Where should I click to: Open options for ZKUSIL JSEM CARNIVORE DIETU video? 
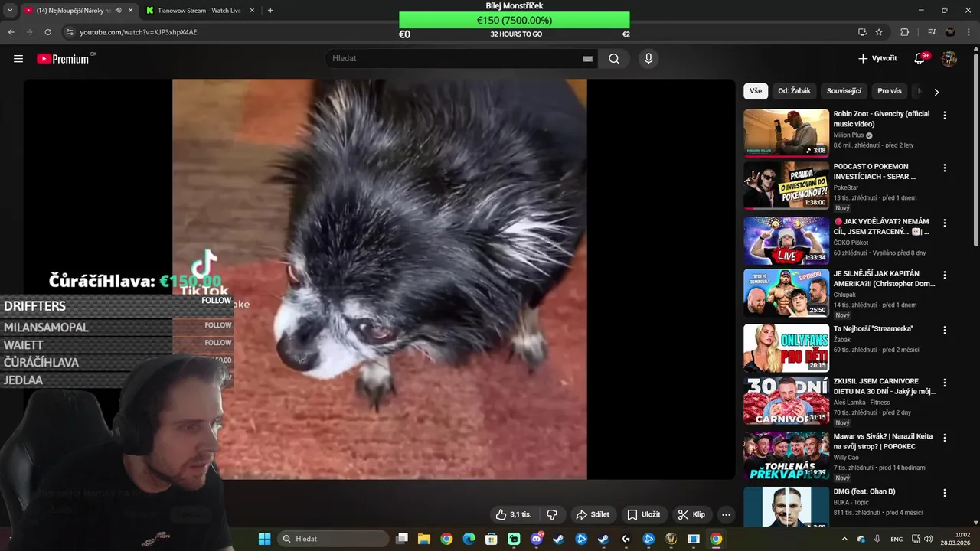(x=945, y=383)
